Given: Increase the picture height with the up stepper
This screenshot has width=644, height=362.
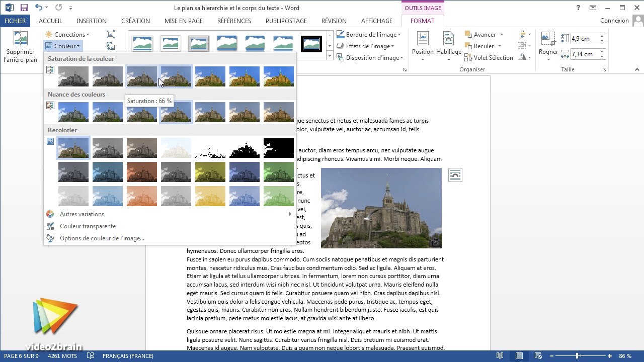Looking at the screenshot, I should click(602, 36).
